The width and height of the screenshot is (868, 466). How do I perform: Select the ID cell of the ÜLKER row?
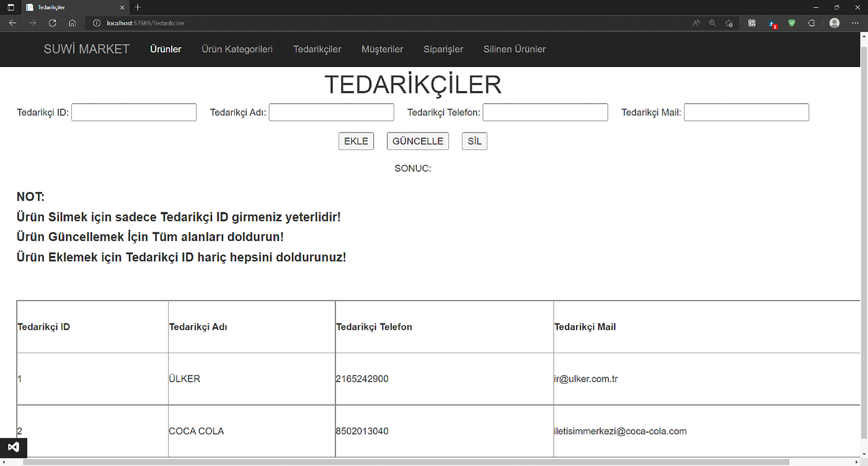click(92, 379)
